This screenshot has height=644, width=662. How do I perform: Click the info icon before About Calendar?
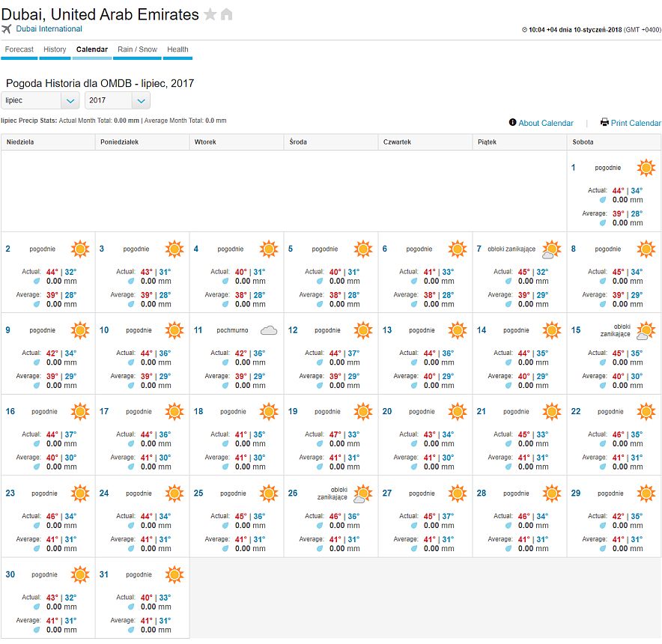pos(512,122)
